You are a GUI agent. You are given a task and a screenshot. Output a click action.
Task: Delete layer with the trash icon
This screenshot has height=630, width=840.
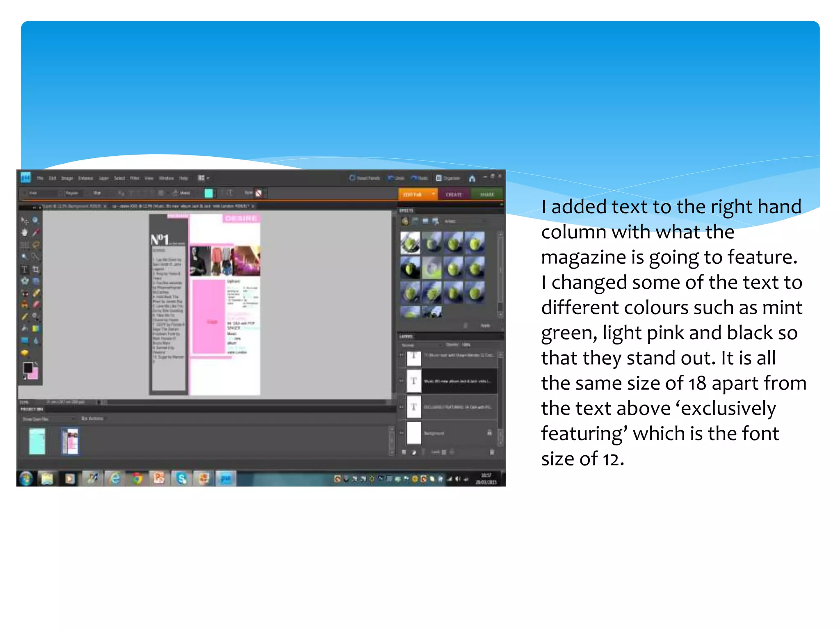492,452
